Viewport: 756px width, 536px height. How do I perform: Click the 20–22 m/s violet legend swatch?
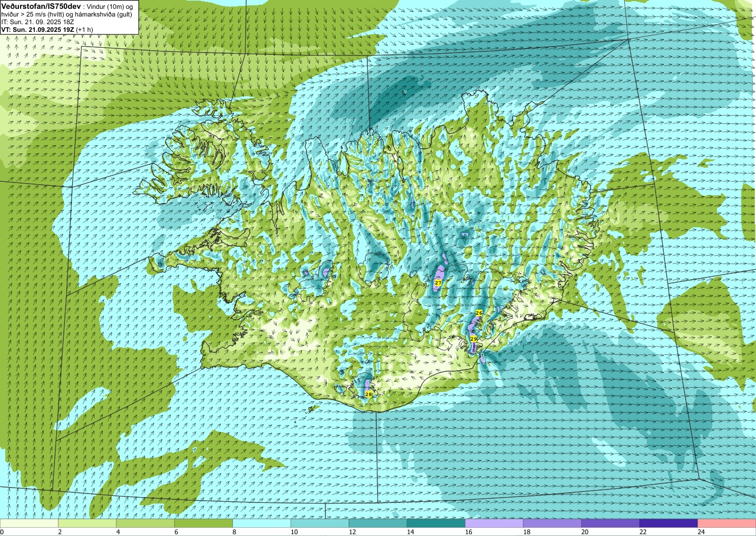[x=610, y=523]
